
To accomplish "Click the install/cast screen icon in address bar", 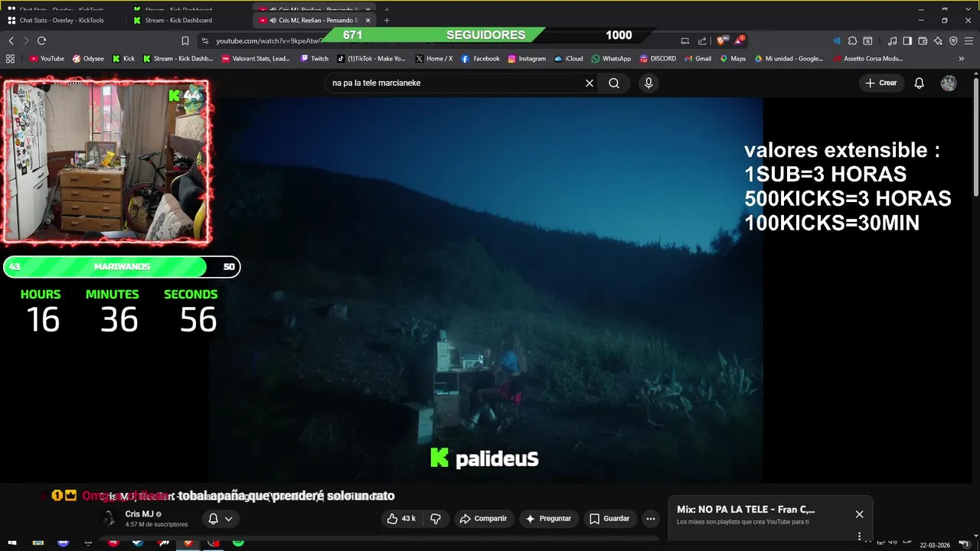I will coord(685,41).
